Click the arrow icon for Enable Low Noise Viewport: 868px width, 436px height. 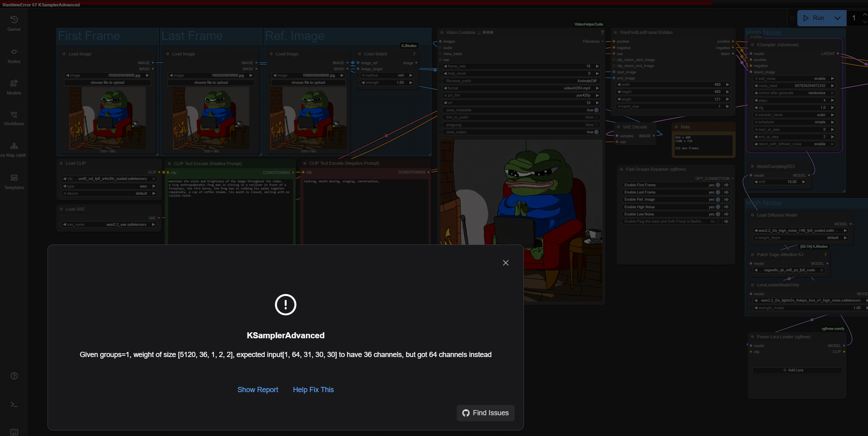[726, 214]
